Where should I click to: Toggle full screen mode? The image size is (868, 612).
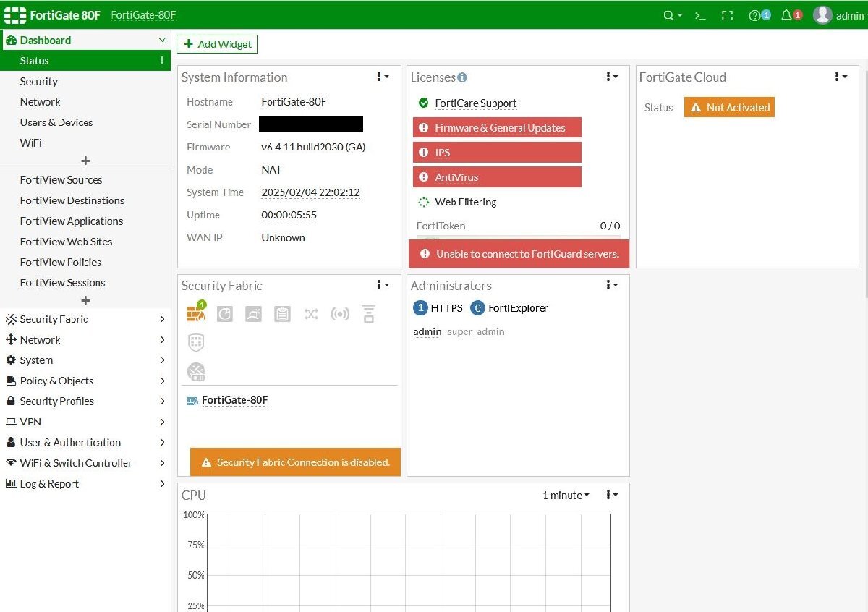[x=728, y=15]
